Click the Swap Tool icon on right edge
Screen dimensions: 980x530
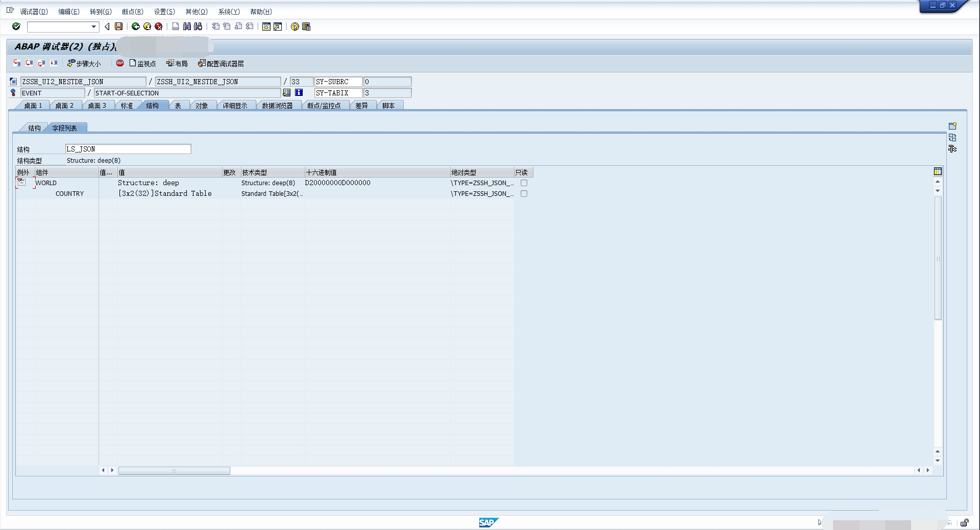952,138
